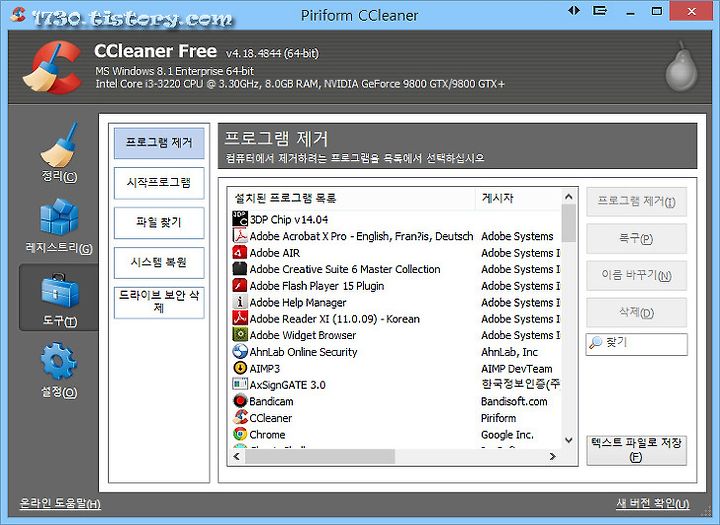Click the AhnLab, Inc publisher cell
Screen dimensions: 720x525
pyautogui.click(x=509, y=352)
